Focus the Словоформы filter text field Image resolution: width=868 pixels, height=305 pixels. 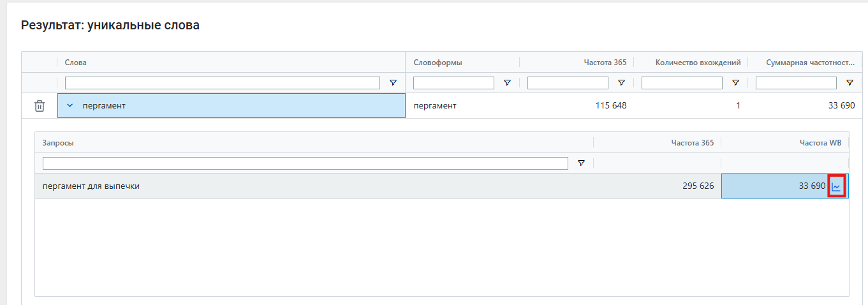pos(453,83)
